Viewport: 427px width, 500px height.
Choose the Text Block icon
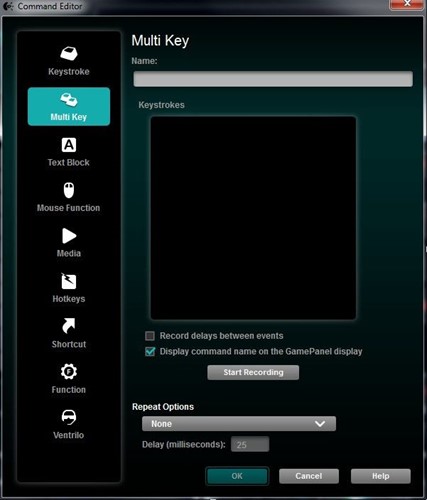[x=69, y=145]
